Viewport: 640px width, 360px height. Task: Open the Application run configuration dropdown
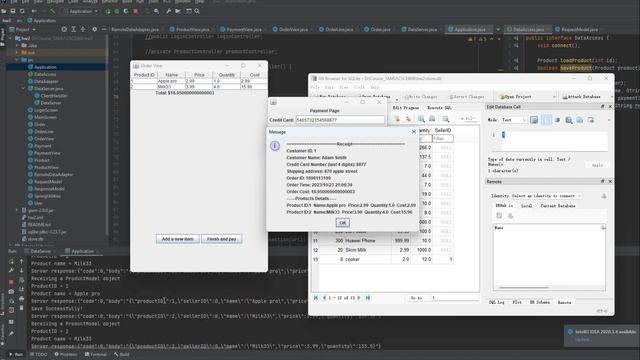click(81, 11)
